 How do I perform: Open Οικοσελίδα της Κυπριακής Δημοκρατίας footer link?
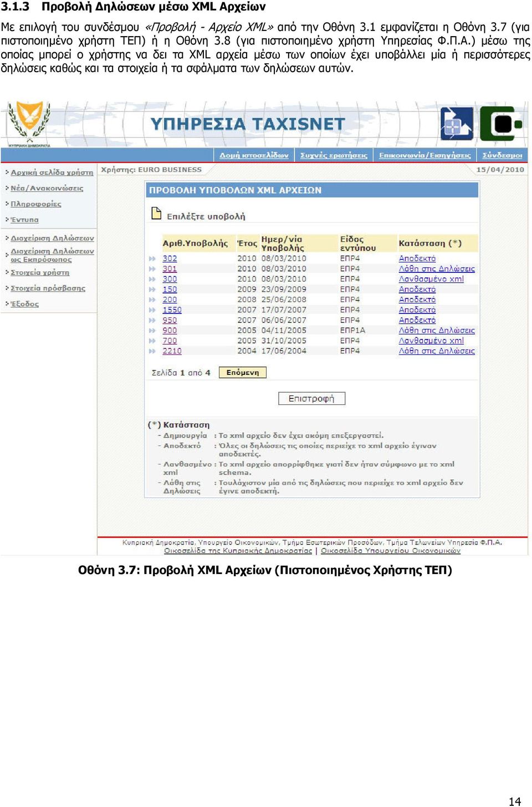click(238, 551)
